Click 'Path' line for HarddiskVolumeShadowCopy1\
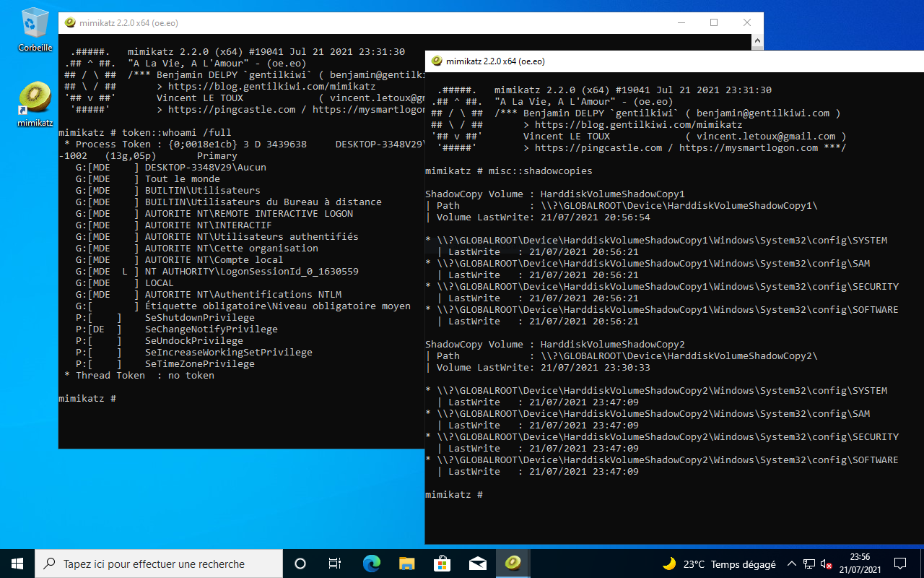This screenshot has width=924, height=578. click(x=622, y=206)
